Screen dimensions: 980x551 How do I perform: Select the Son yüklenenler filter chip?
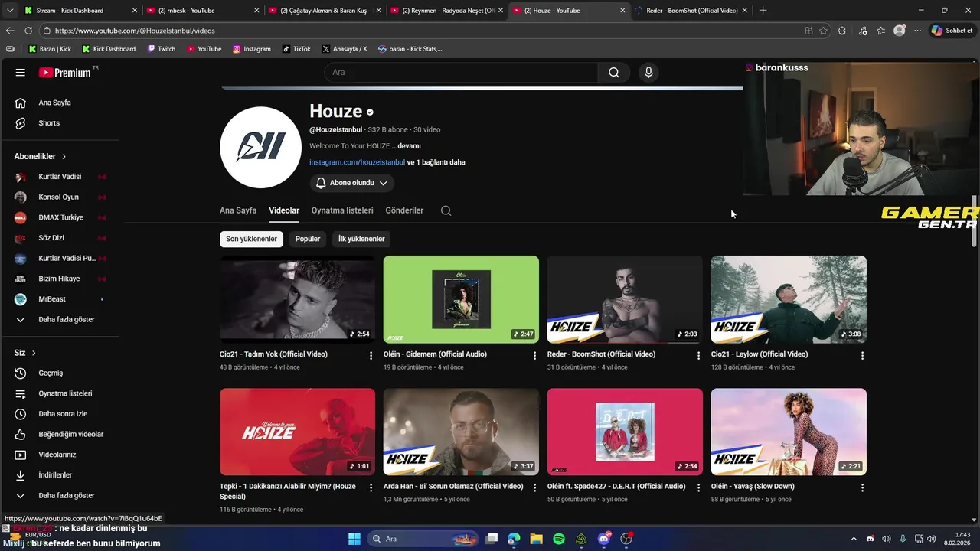251,239
